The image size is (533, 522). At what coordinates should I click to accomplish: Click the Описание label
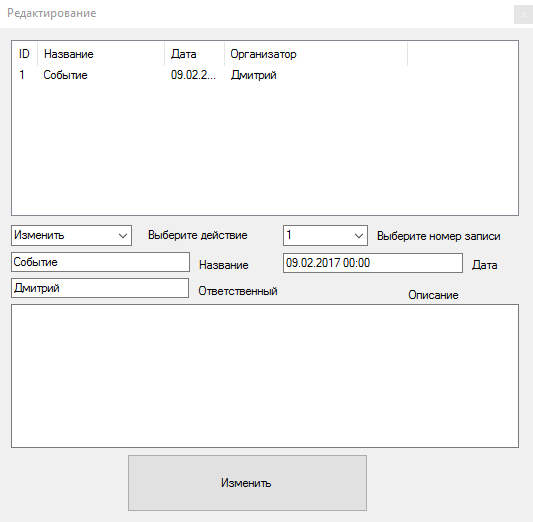click(433, 295)
